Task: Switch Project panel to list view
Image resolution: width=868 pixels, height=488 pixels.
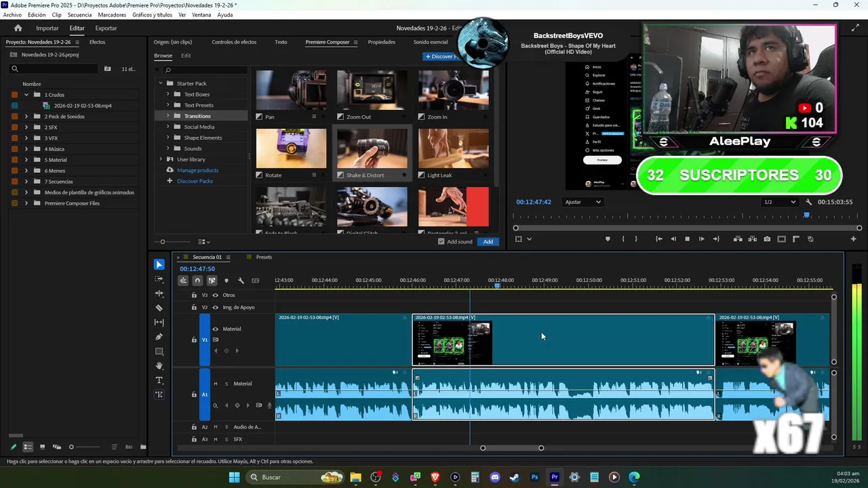Action: pos(28,447)
